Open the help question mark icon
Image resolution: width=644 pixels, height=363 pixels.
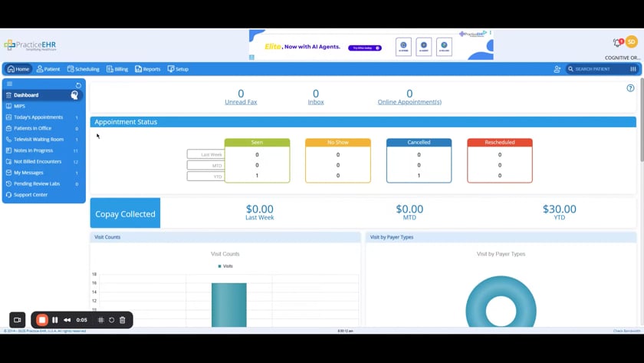pos(630,88)
